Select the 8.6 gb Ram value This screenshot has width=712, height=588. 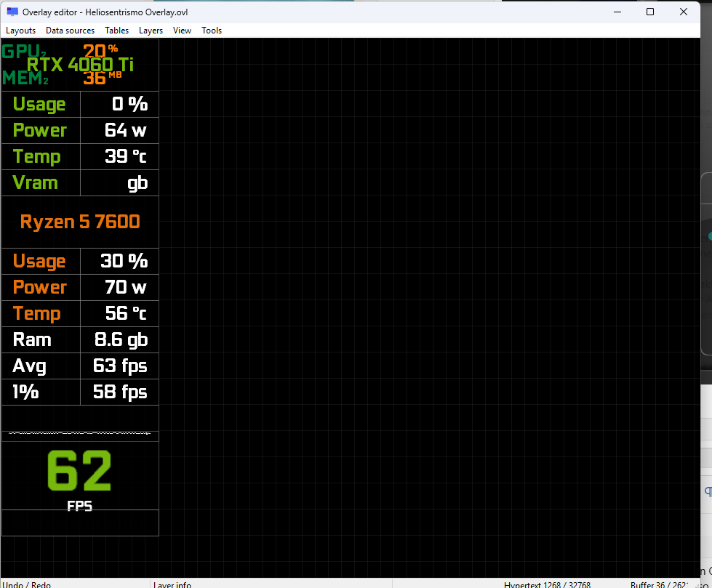120,340
